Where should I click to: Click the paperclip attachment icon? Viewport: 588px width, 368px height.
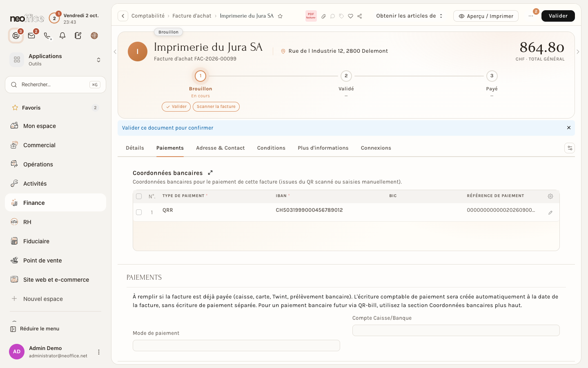[323, 16]
